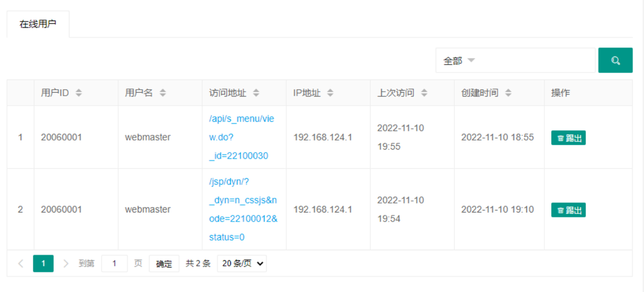The width and height of the screenshot is (644, 292).
Task: Expand the 20 条/页 page size selector
Action: tap(241, 264)
